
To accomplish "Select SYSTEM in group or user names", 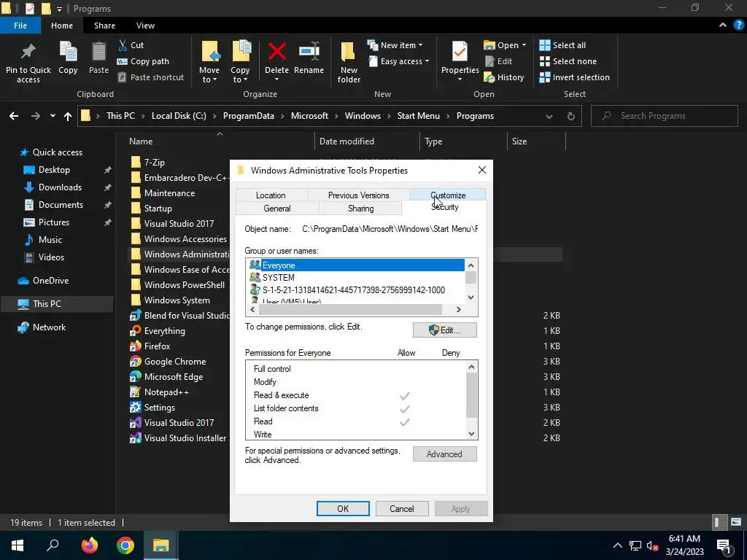I will tap(278, 278).
